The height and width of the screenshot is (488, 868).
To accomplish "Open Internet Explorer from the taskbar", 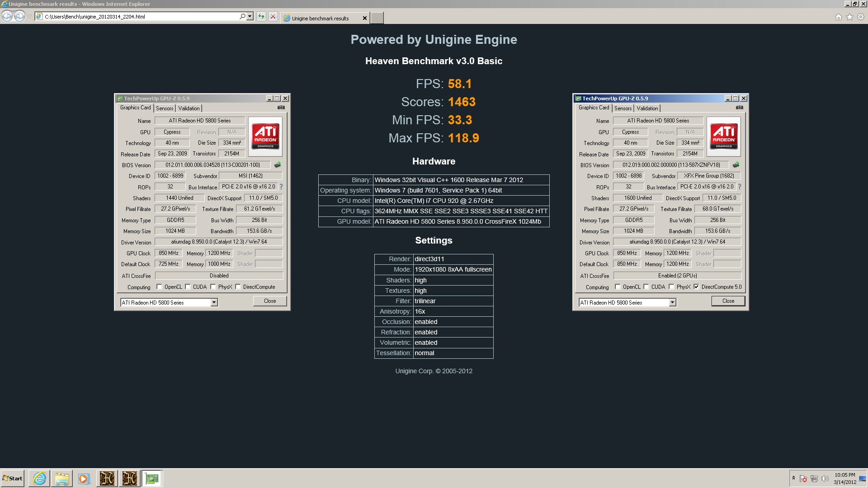I will (x=39, y=478).
